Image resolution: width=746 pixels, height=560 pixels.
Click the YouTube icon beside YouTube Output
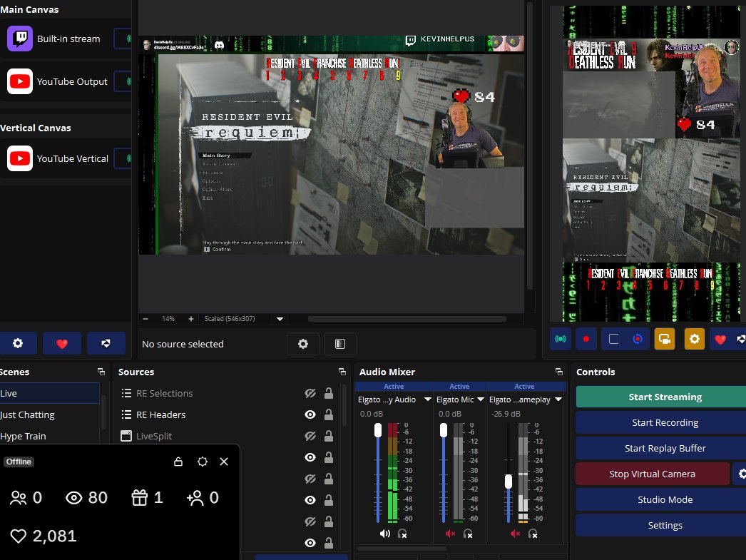click(x=20, y=81)
